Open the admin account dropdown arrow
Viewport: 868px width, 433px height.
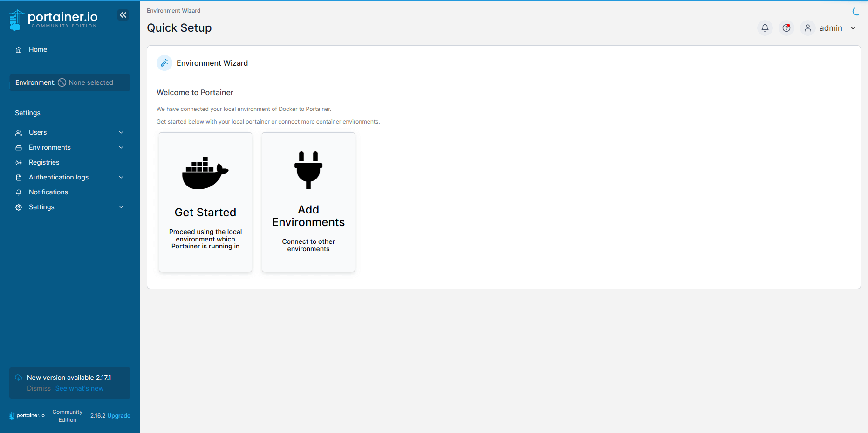pyautogui.click(x=853, y=28)
